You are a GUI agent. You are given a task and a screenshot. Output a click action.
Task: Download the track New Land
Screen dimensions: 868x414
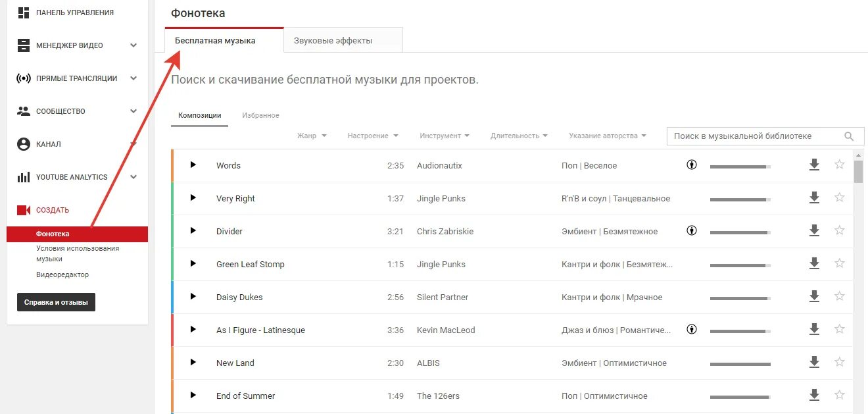pyautogui.click(x=814, y=362)
